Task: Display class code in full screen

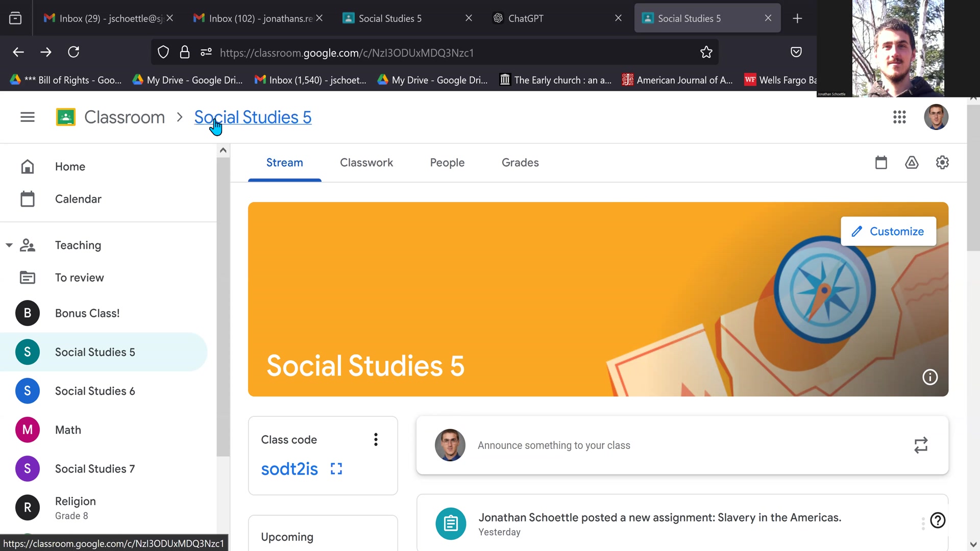Action: pyautogui.click(x=336, y=469)
